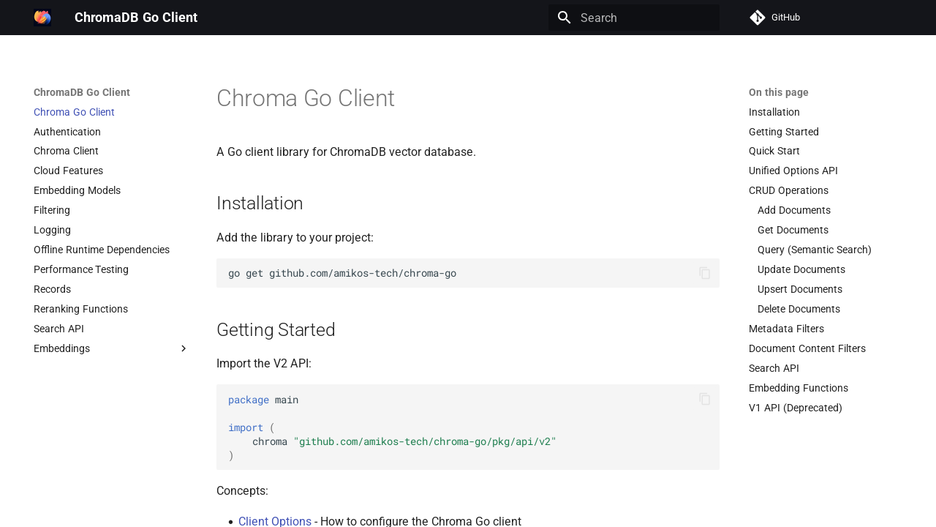The height and width of the screenshot is (527, 936).
Task: Jump to Installation in page contents
Action: pos(774,112)
